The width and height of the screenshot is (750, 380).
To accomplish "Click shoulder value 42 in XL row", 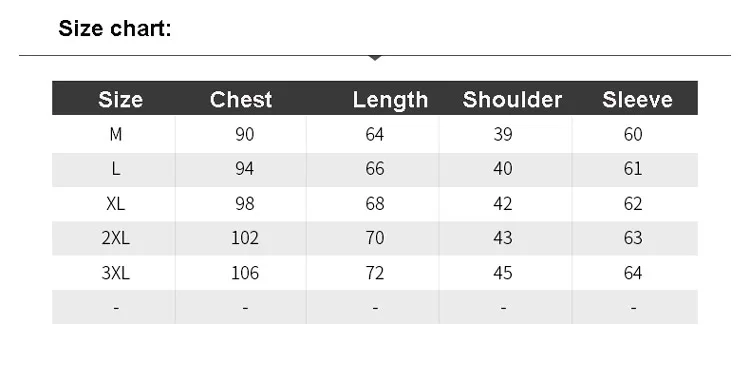I will point(503,204).
